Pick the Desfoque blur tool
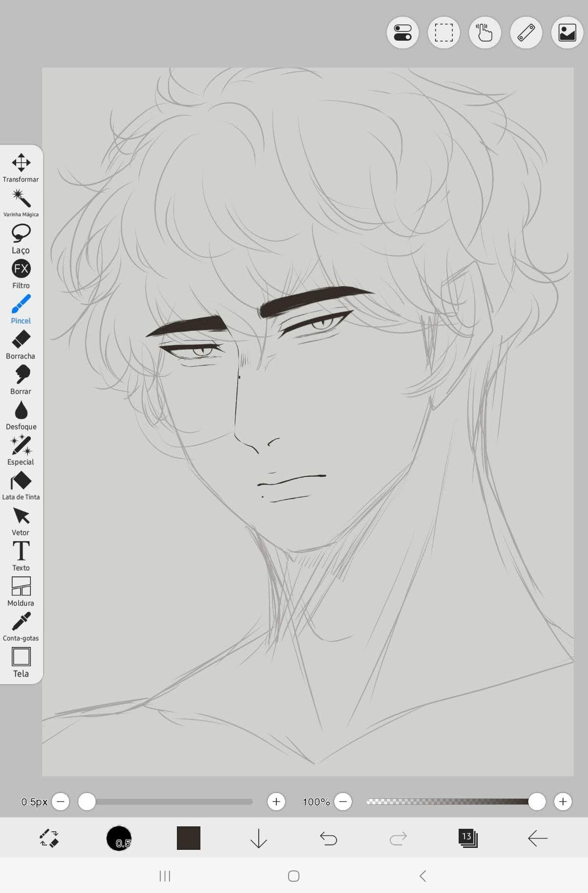Screen dimensions: 588x893 (x=21, y=415)
